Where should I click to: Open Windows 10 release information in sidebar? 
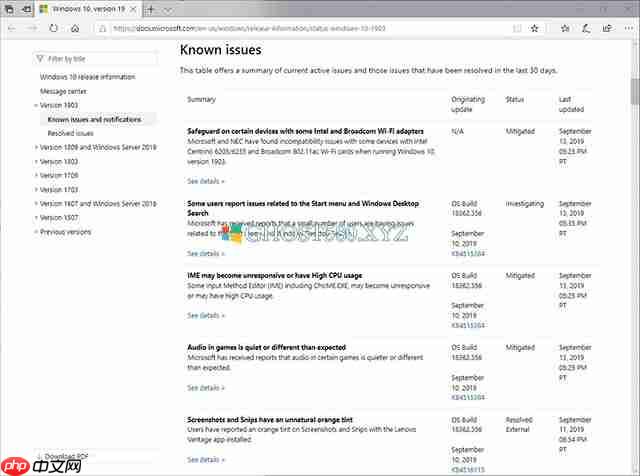coord(87,77)
